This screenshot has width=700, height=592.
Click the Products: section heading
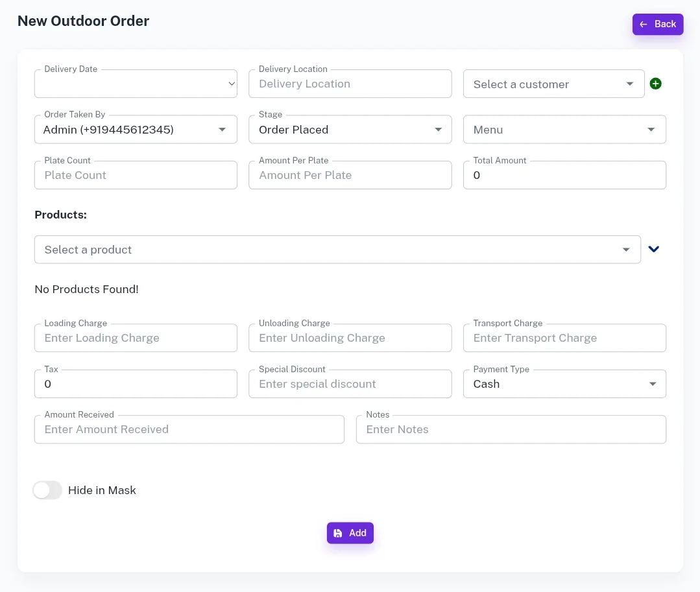61,215
